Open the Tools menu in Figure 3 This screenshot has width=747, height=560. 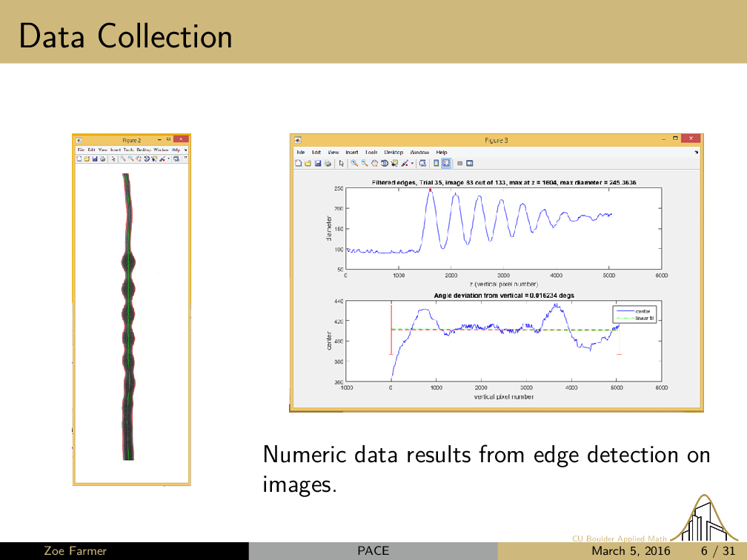pyautogui.click(x=371, y=152)
